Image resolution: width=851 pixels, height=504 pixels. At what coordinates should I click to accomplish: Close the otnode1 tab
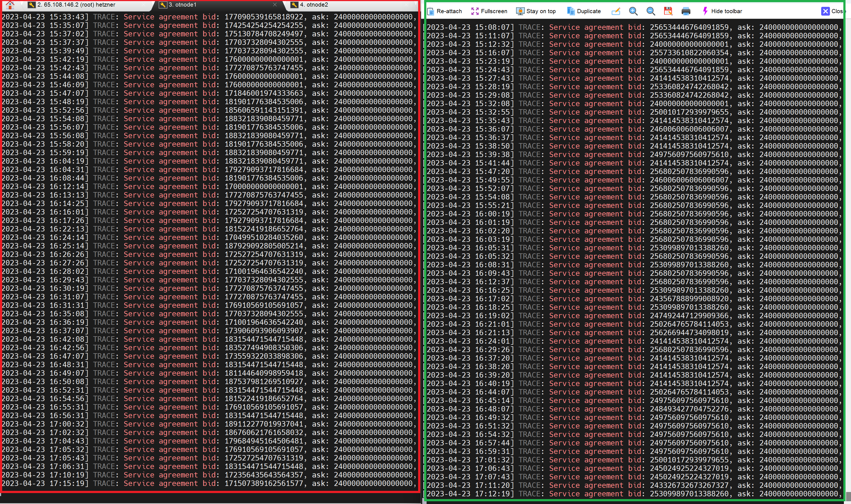[x=275, y=5]
